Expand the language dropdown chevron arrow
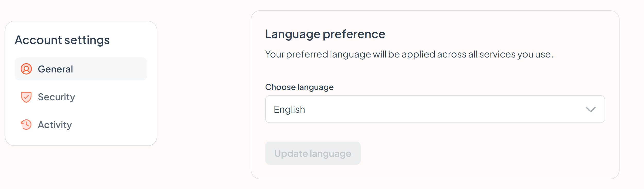 [590, 110]
